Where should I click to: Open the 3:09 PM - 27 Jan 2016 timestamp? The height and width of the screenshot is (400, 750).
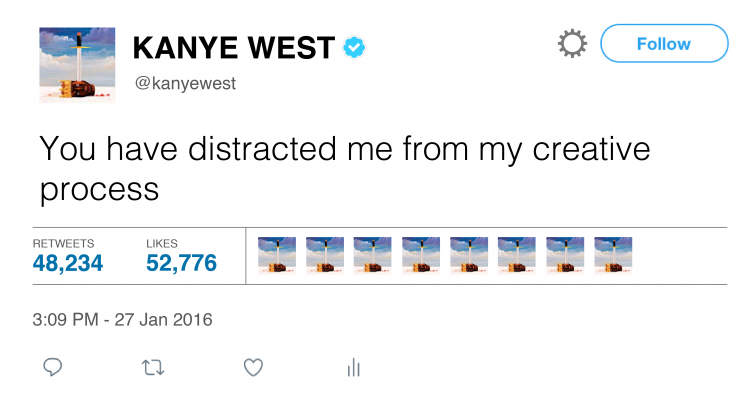point(122,319)
